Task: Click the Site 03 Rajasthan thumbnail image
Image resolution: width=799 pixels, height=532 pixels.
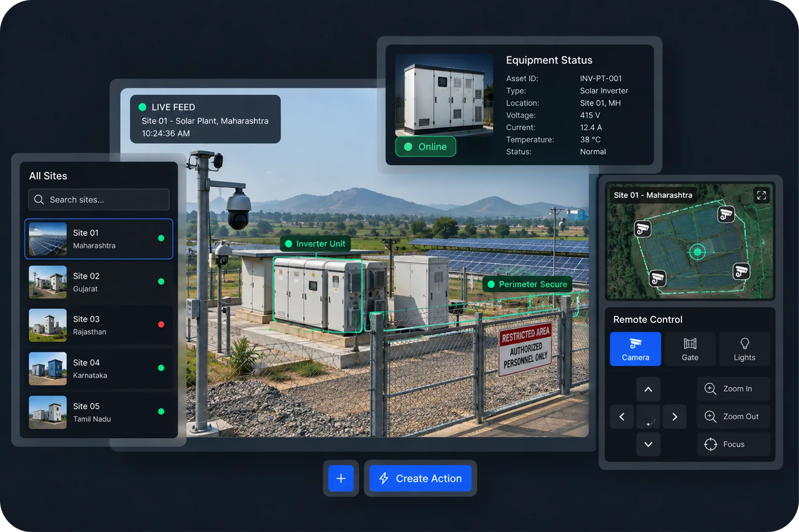Action: pos(48,325)
